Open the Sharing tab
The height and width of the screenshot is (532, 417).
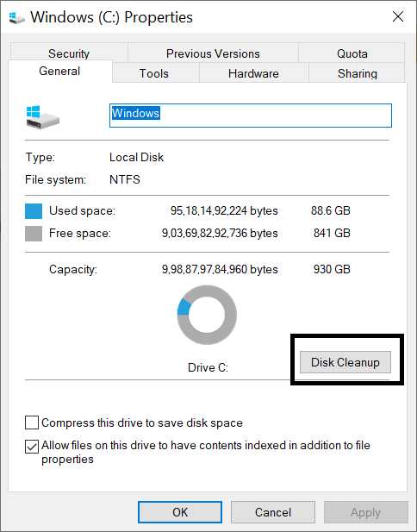click(x=358, y=73)
